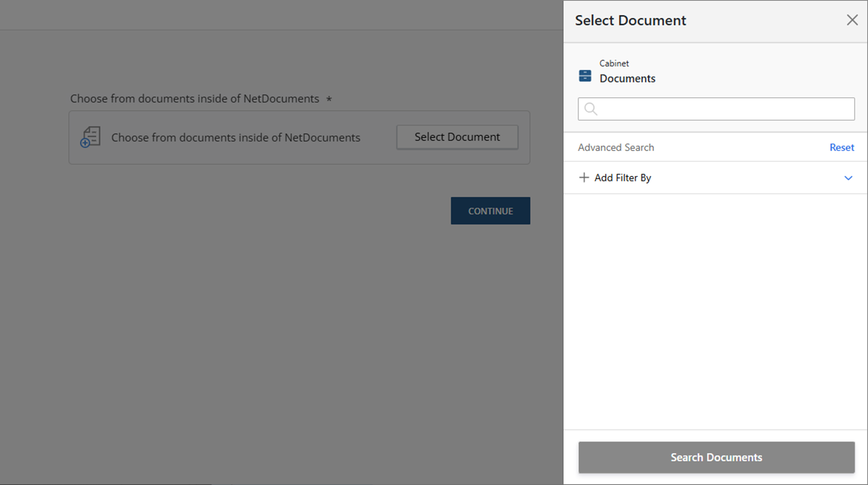
Task: Click the plus icon for Add Filter By
Action: pos(584,178)
